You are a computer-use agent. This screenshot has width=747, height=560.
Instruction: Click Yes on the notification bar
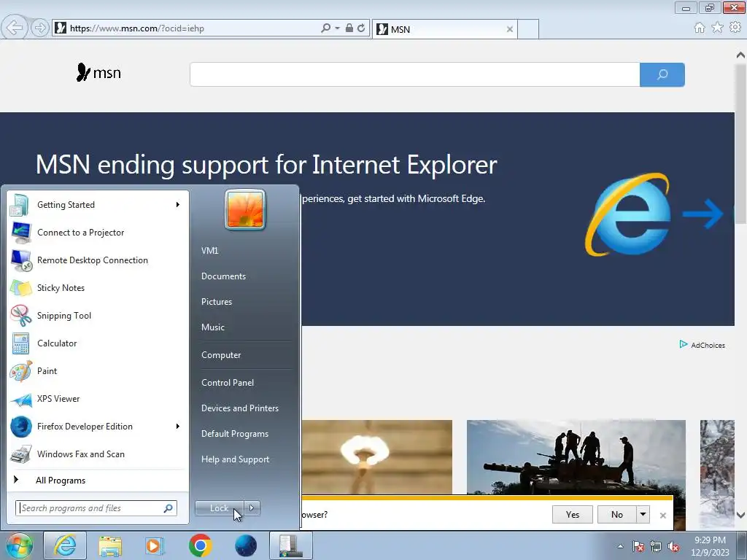pyautogui.click(x=573, y=514)
